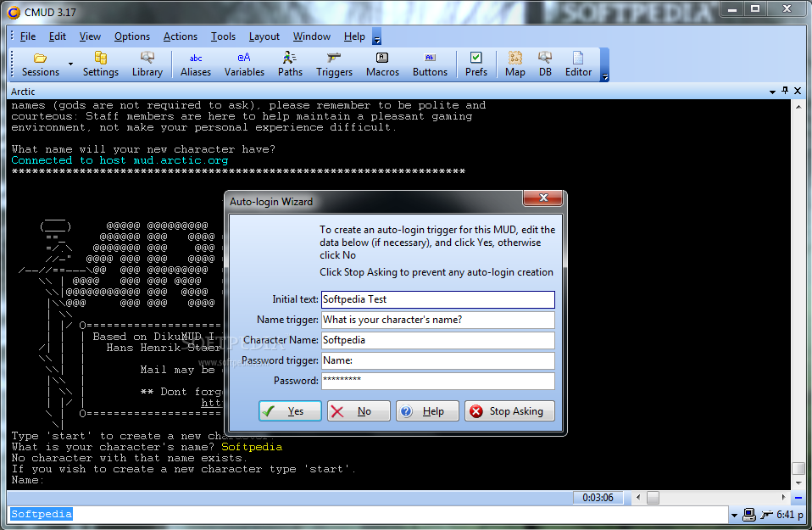Image resolution: width=812 pixels, height=530 pixels.
Task: Click into the Password field
Action: 438,381
